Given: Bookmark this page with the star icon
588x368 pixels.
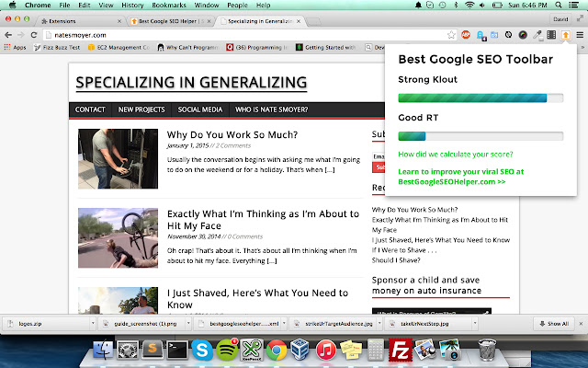Looking at the screenshot, I should coord(451,35).
